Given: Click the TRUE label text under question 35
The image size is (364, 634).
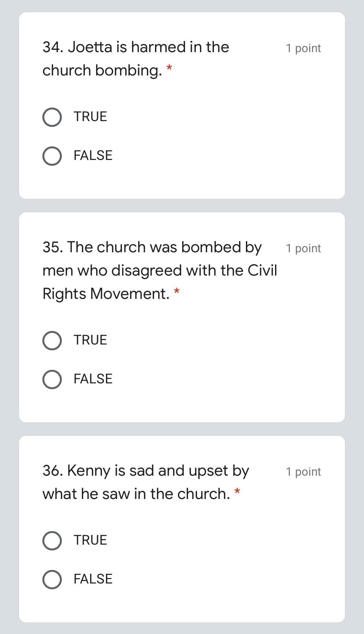Looking at the screenshot, I should point(90,340).
